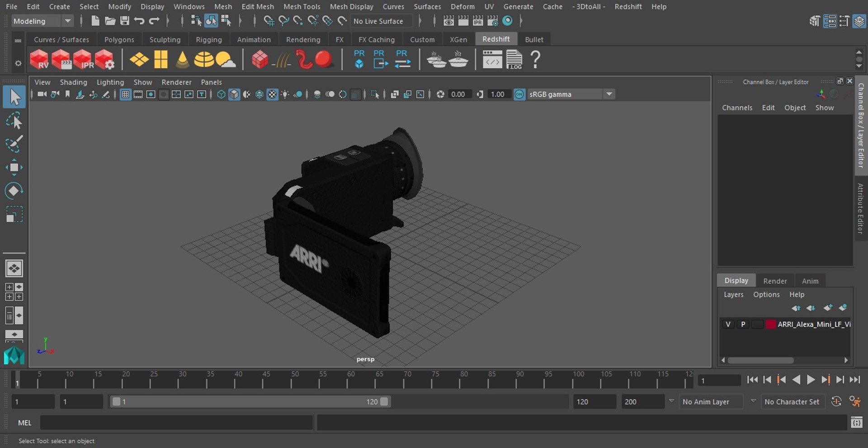Create Redshift sun and sky light
Image resolution: width=868 pixels, height=448 pixels.
[226, 59]
